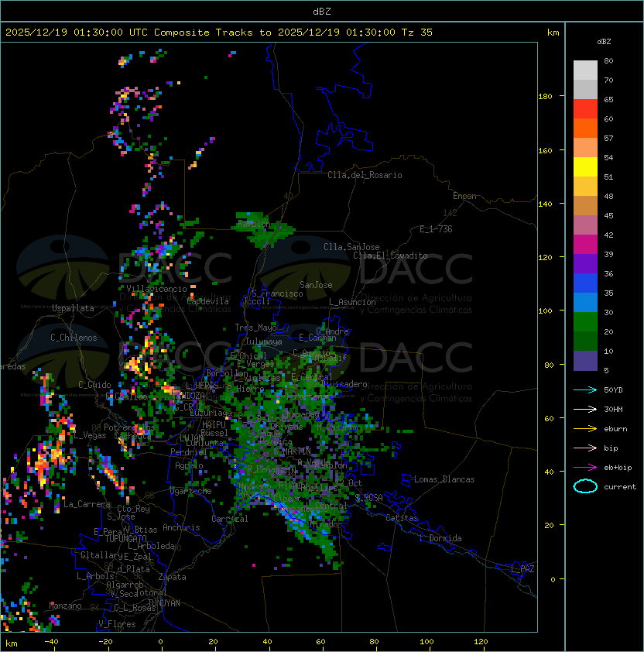Click the L_Asuncion map label

352,302
